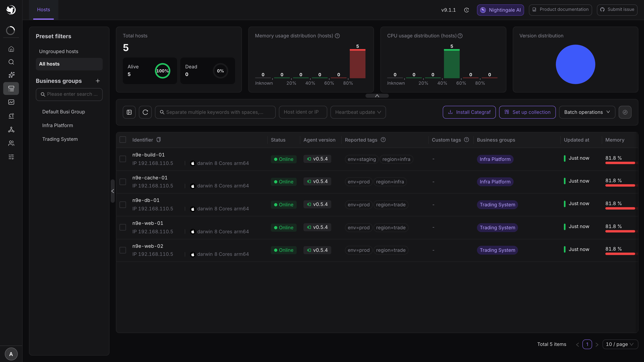Open Custom tags help icon
This screenshot has width=644, height=362.
pos(466,140)
